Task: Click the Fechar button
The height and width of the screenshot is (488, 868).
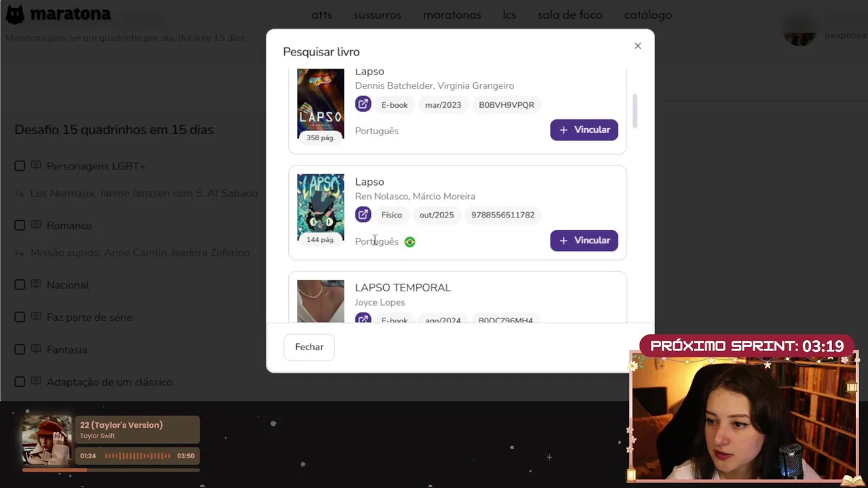Action: point(309,346)
